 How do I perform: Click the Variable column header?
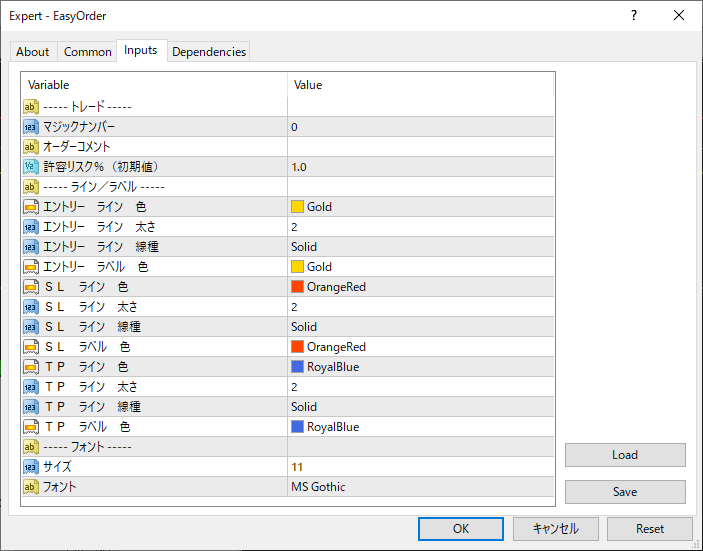click(154, 85)
